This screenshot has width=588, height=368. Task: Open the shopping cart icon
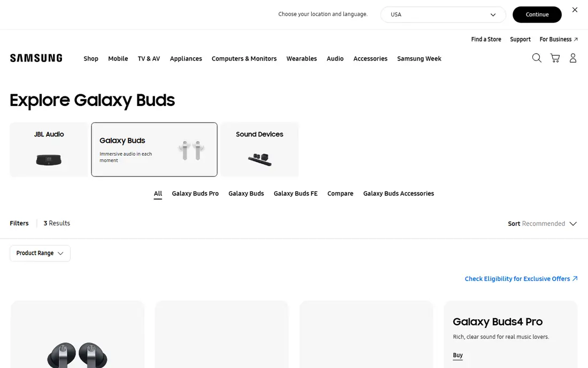tap(555, 58)
